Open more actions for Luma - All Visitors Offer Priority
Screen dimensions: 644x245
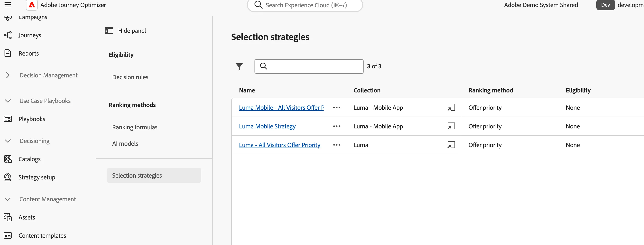[337, 145]
